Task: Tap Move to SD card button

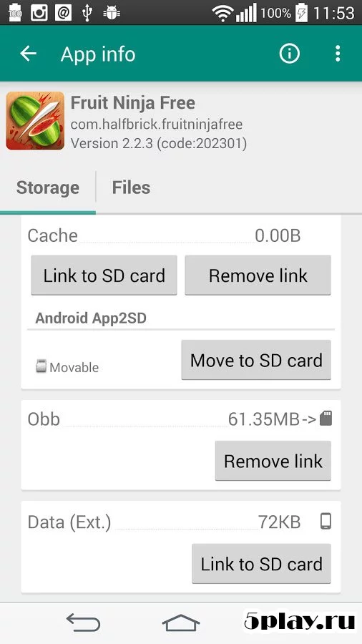Action: click(256, 360)
